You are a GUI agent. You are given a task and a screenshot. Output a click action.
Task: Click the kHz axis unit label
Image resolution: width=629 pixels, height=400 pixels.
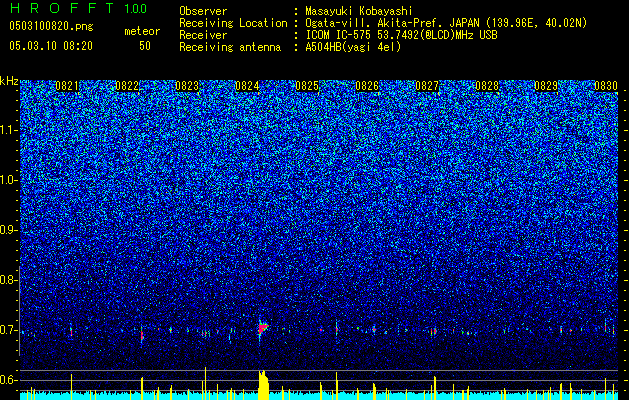[x=9, y=81]
